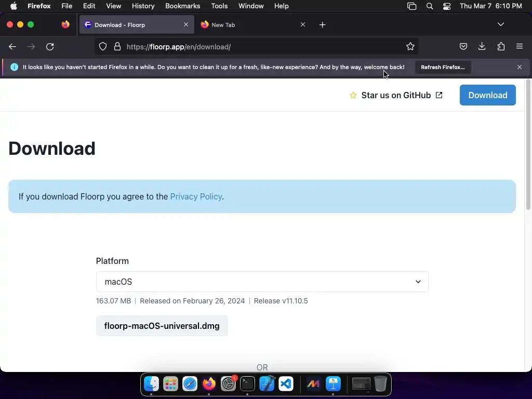Download floorp-macOS-universal.dmg

tap(162, 326)
